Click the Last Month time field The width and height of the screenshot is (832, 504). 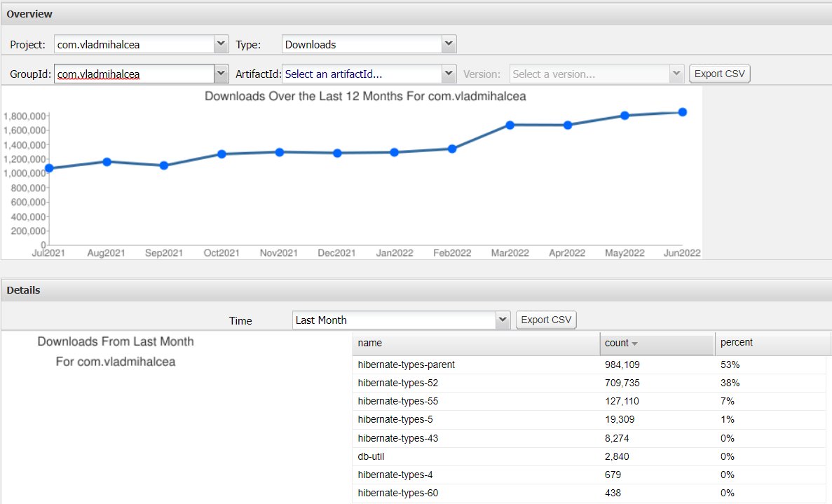pos(394,320)
